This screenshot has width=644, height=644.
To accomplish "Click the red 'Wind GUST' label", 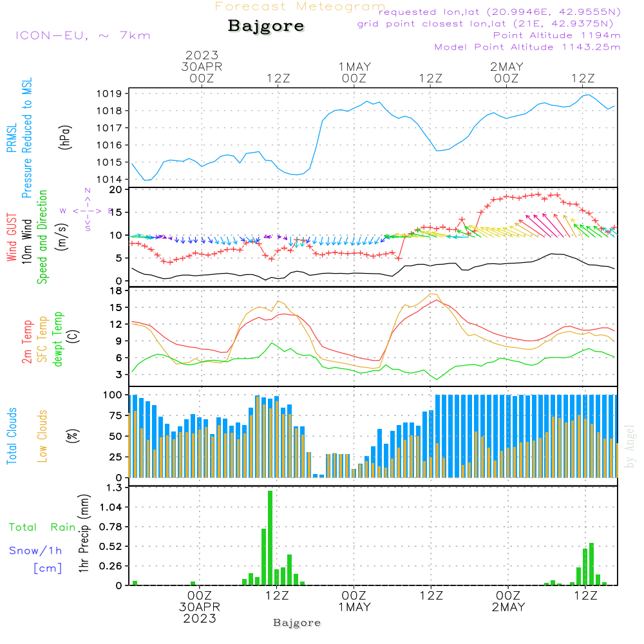I will [12, 237].
